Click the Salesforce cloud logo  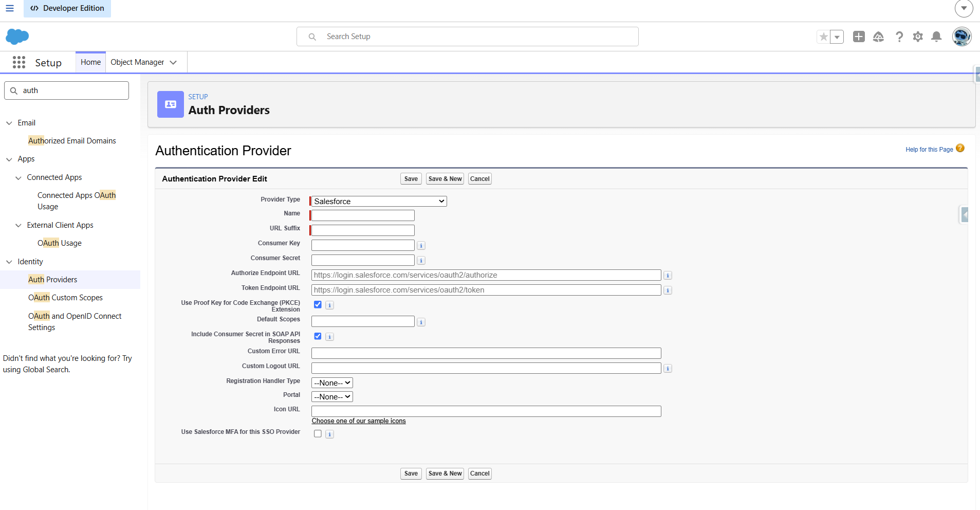[x=17, y=37]
